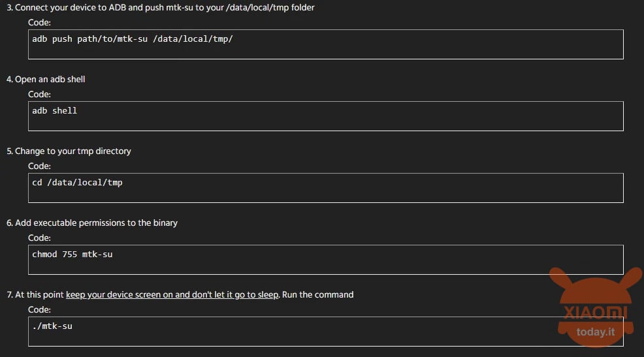
Task: Click the 'Code:' label above adb shell
Action: (x=39, y=95)
